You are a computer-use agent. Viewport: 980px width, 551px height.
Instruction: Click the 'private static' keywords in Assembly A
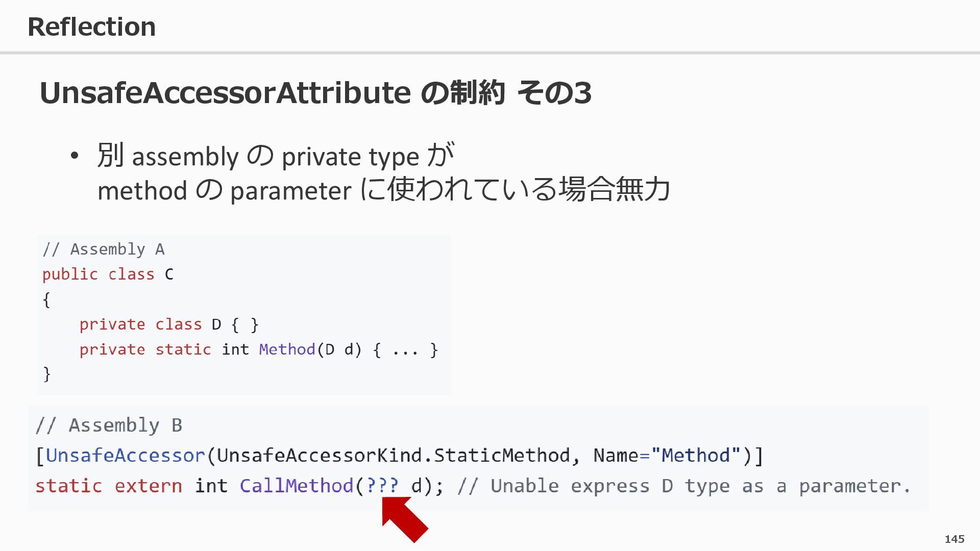pyautogui.click(x=145, y=349)
